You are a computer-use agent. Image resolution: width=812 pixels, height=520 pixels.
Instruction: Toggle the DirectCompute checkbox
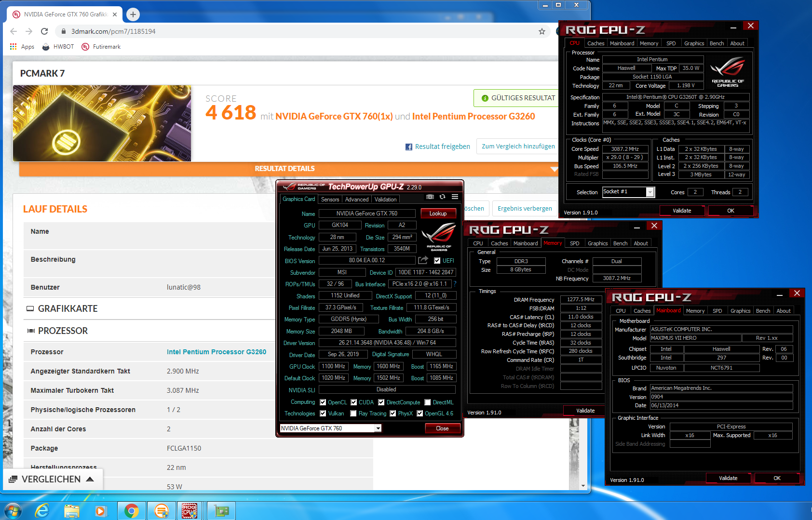tap(381, 402)
